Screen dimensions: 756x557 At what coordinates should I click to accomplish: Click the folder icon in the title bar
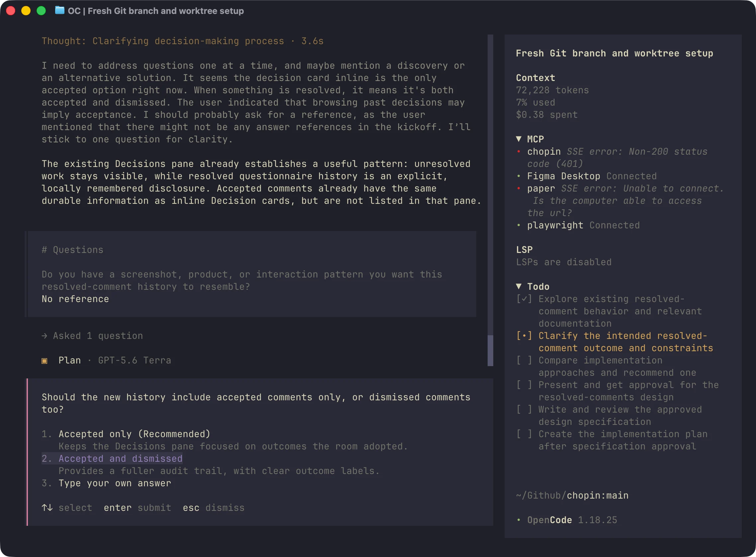coord(60,10)
